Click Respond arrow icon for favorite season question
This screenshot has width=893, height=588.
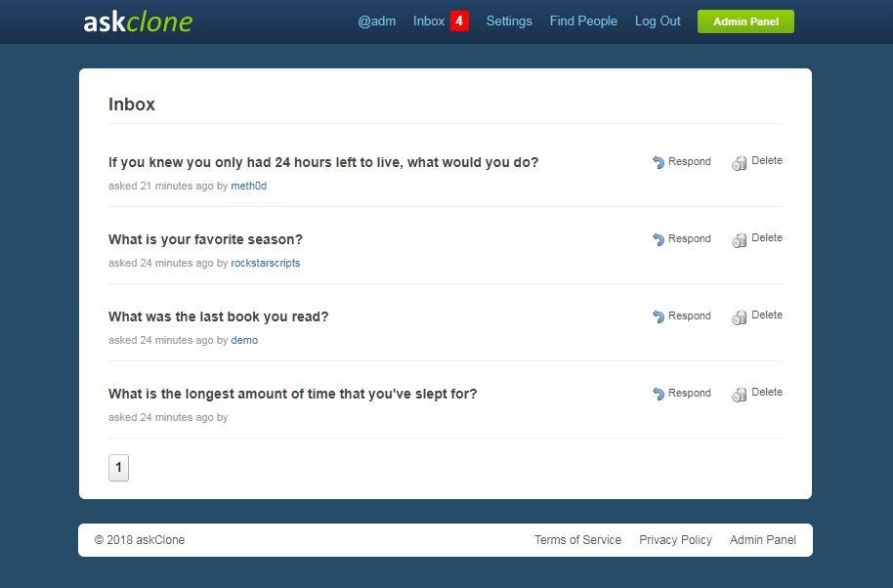[x=659, y=239]
